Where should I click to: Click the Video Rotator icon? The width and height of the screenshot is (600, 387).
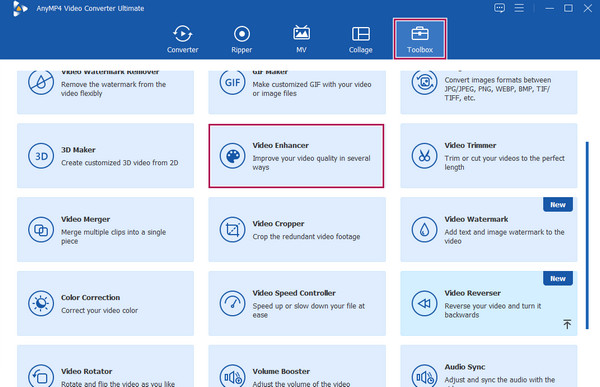(41, 376)
